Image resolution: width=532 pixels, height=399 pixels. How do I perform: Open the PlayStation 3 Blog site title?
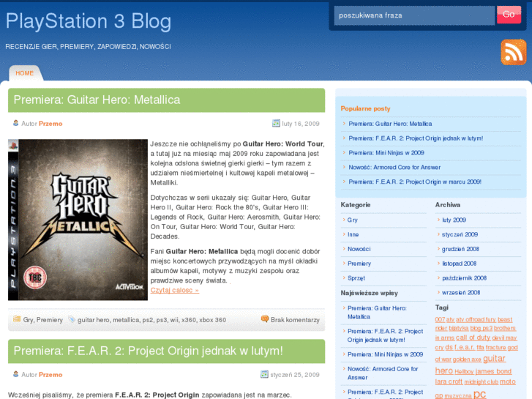click(x=89, y=21)
